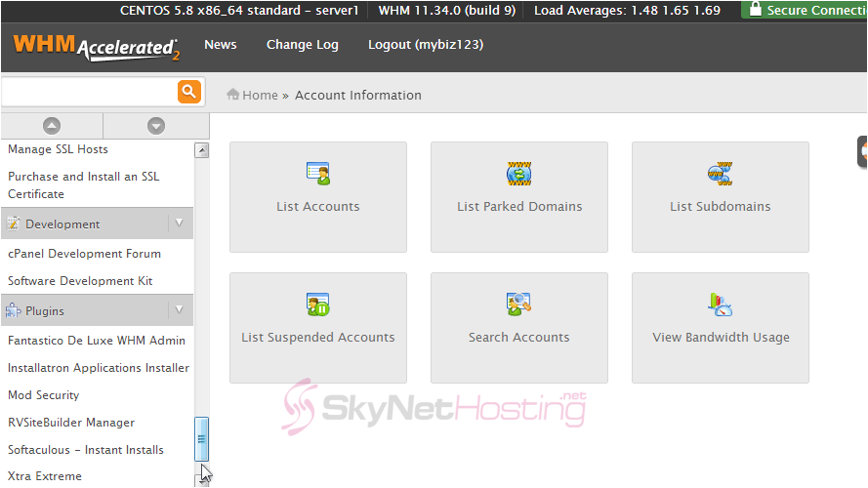Open Mod Security plugin link
The width and height of the screenshot is (868, 488).
(x=44, y=395)
